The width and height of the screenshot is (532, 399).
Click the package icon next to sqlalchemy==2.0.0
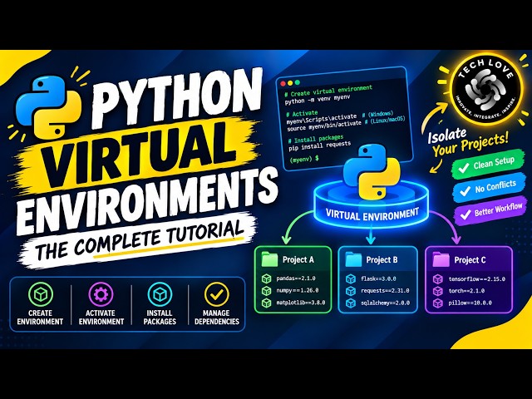click(351, 303)
